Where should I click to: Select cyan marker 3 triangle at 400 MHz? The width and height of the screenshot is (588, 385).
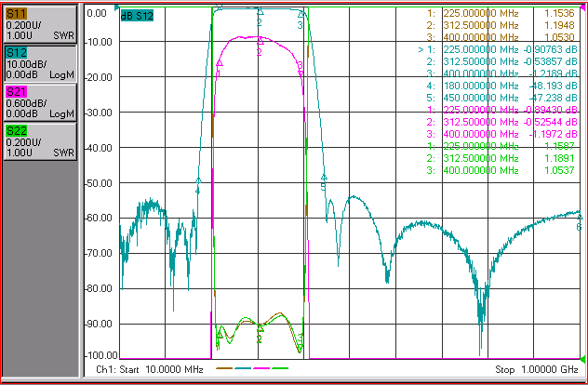tap(301, 14)
